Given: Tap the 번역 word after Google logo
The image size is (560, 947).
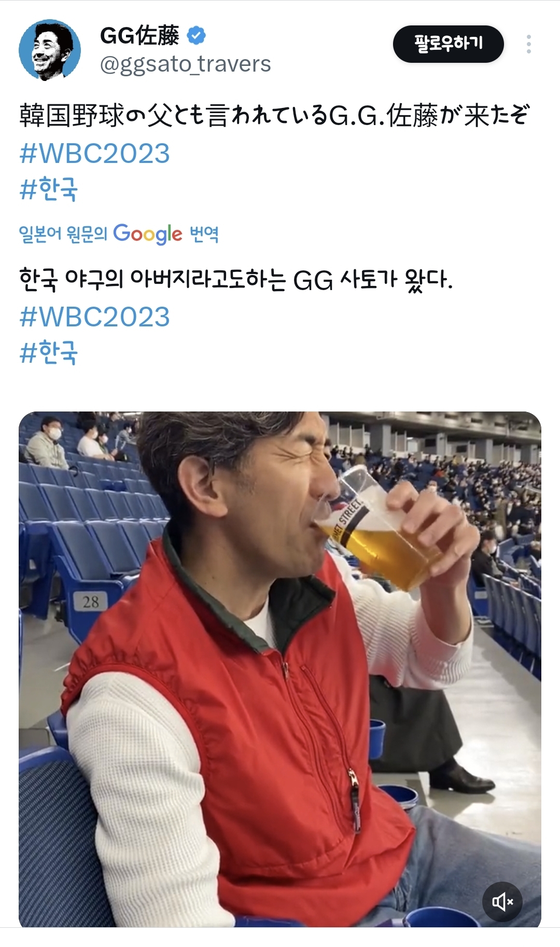Looking at the screenshot, I should [204, 234].
